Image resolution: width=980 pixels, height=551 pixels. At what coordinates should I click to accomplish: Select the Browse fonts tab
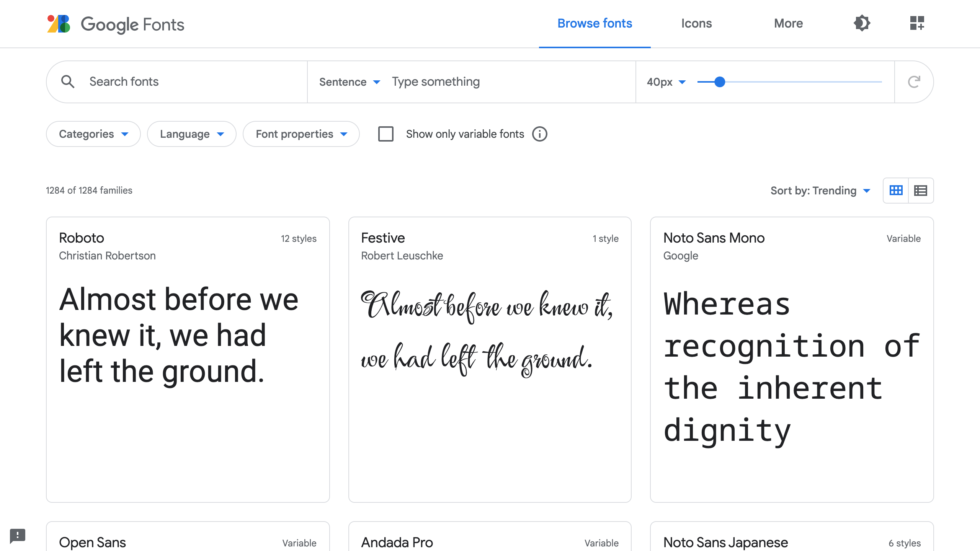coord(595,23)
